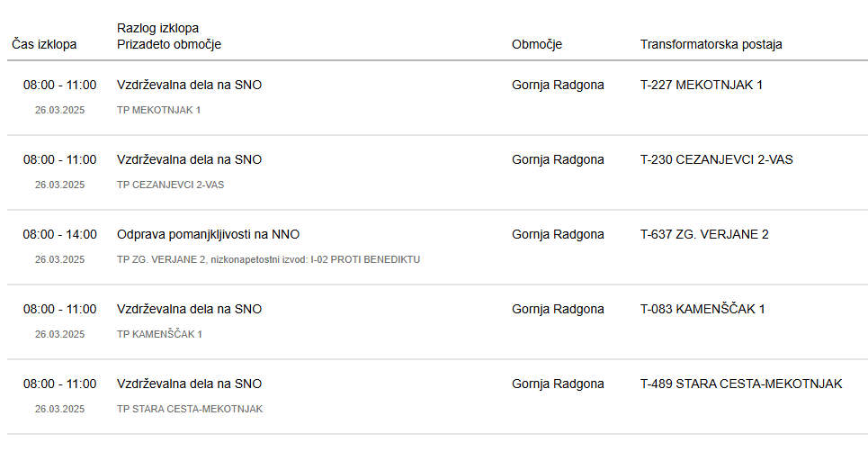The image size is (868, 452).
Task: Click Gornja Radgona in the Mekotnjak 1 row
Action: [x=558, y=85]
